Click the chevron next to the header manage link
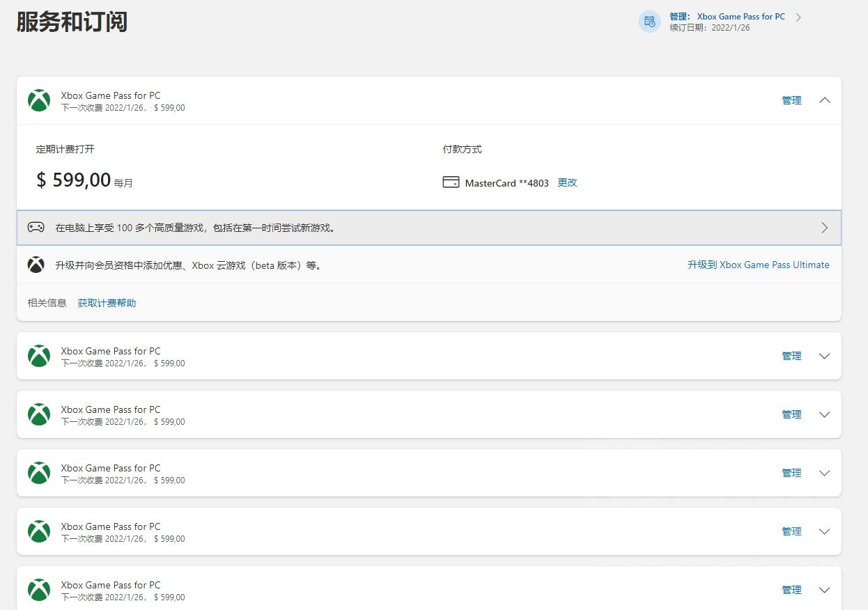Screen dimensions: 868x610 [x=798, y=17]
